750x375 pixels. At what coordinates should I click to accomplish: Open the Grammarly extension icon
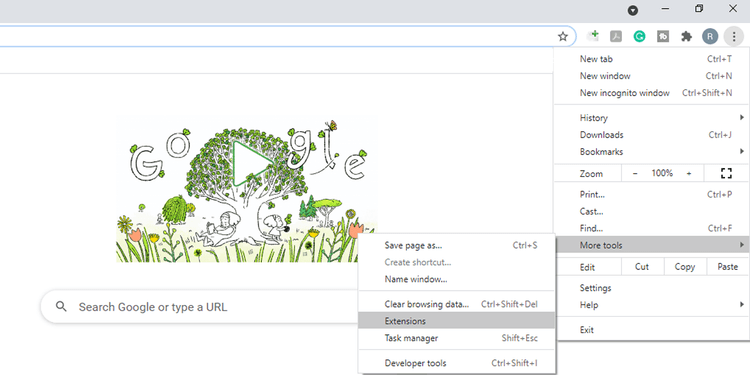coord(639,36)
